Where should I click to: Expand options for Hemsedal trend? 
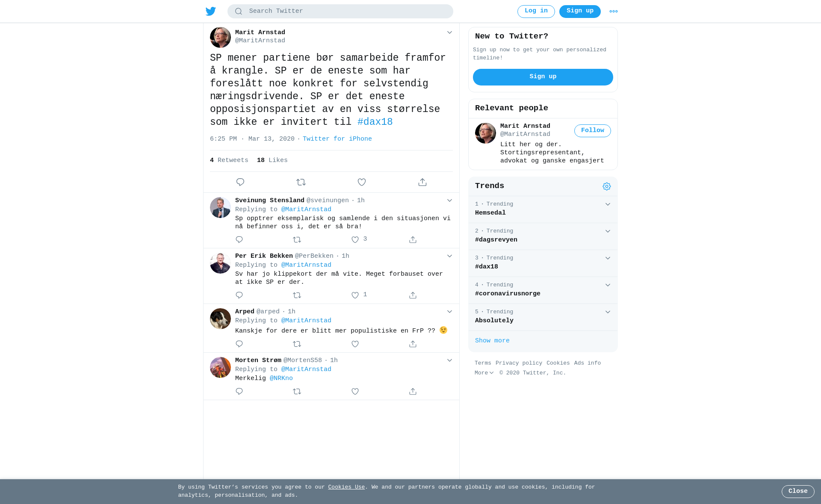pyautogui.click(x=608, y=204)
